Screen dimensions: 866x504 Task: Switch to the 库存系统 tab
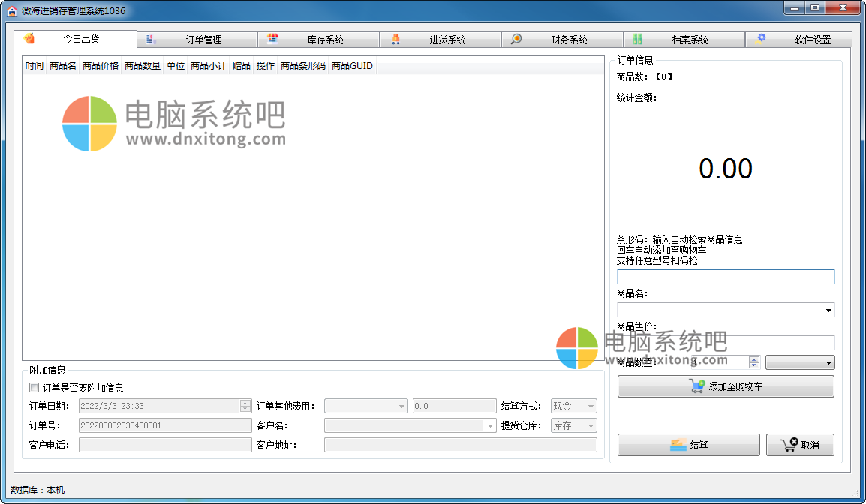[x=318, y=40]
